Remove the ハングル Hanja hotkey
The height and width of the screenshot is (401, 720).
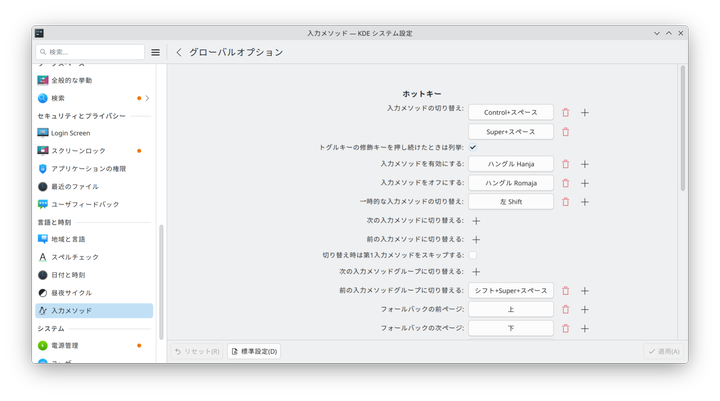tap(565, 164)
